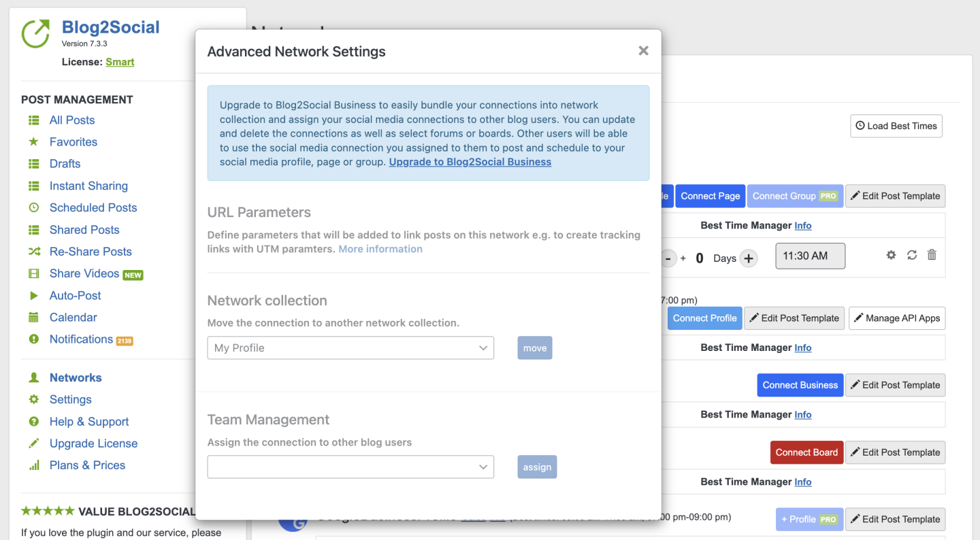Screen dimensions: 980x540
Task: Expand the Team Management user dropdown
Action: pyautogui.click(x=350, y=467)
